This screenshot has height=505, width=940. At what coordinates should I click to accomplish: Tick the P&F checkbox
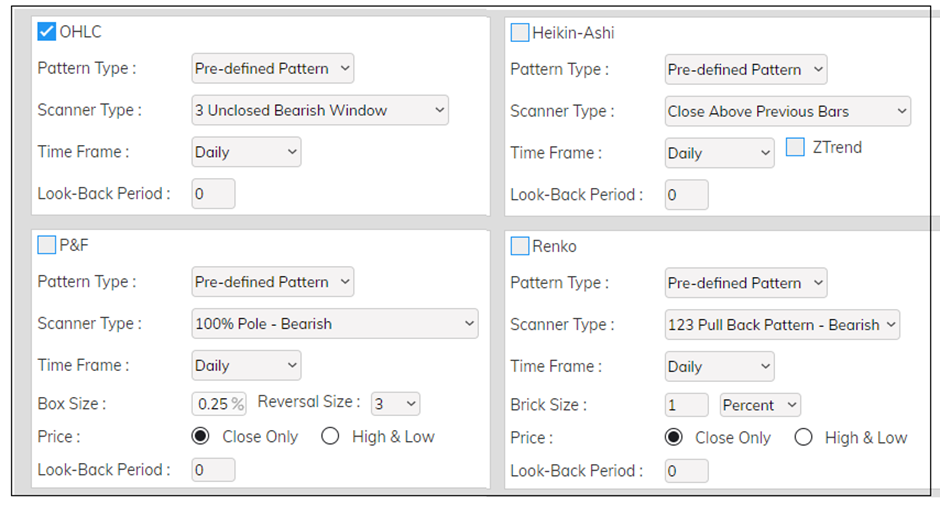(x=47, y=245)
